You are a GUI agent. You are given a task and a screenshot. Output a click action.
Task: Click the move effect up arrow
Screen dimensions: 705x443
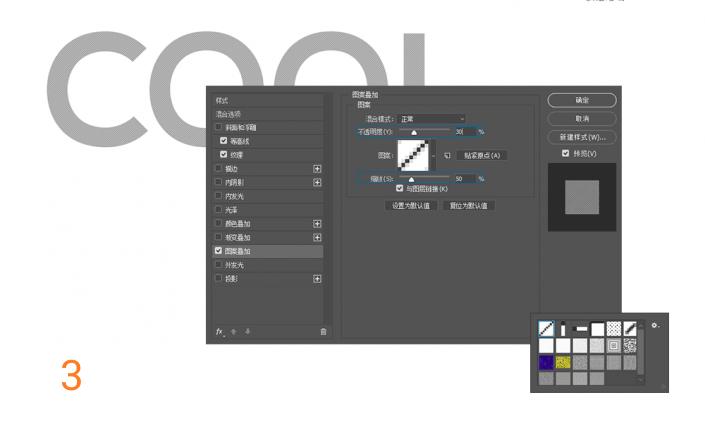(233, 332)
